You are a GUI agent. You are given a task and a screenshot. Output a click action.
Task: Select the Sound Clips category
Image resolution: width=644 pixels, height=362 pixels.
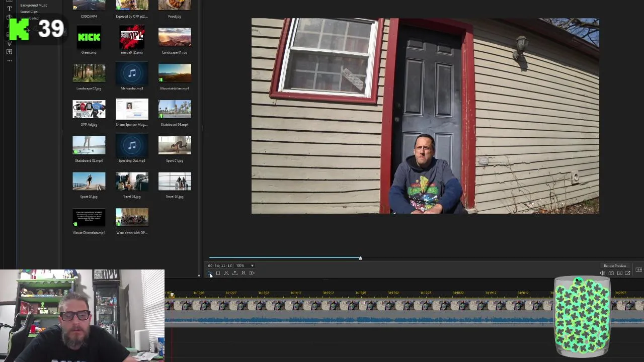[29, 12]
